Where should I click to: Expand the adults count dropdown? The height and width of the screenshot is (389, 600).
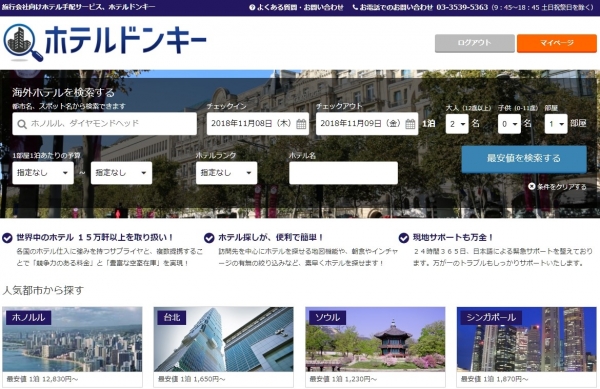(x=457, y=124)
